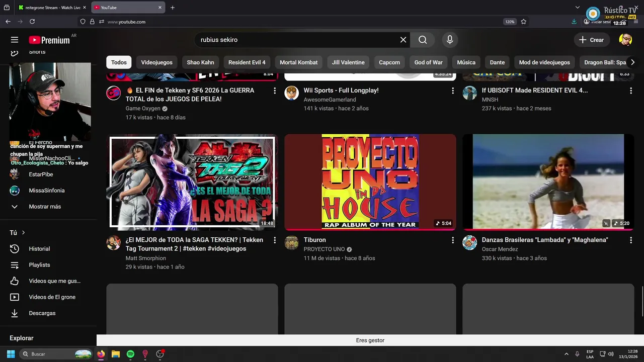The height and width of the screenshot is (362, 644).
Task: Open a new browser tab with the plus
Action: click(x=173, y=8)
